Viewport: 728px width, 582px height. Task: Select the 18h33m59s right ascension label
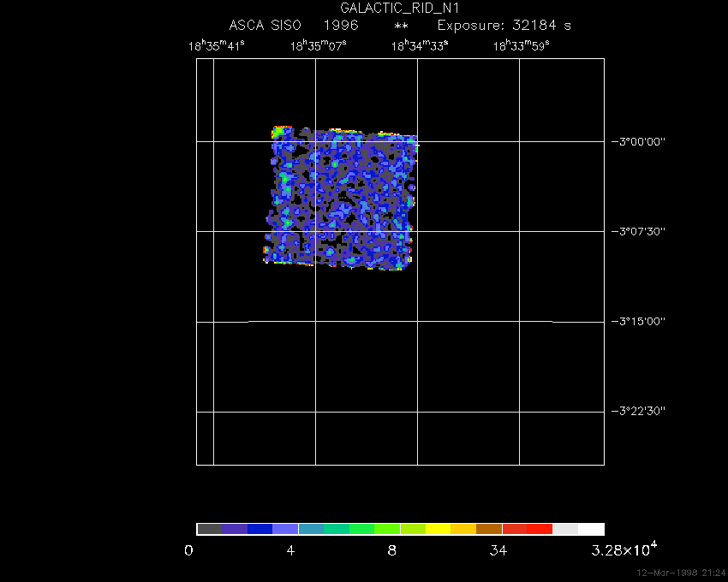521,45
